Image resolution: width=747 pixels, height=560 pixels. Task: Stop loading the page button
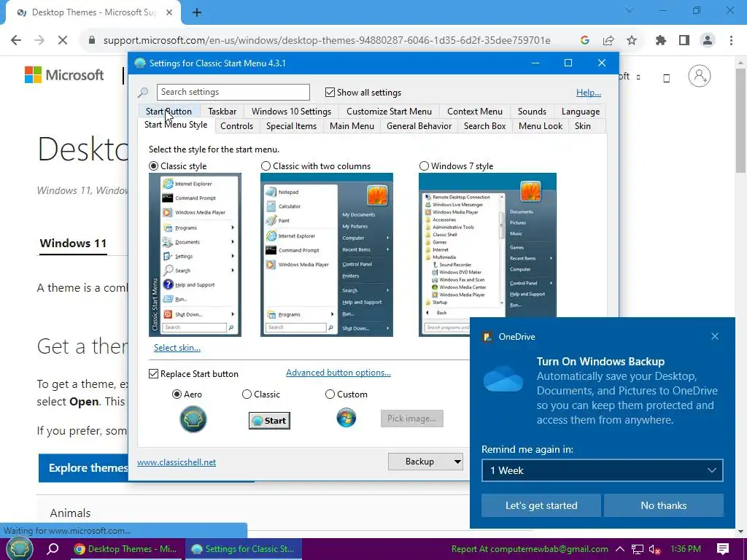[63, 41]
